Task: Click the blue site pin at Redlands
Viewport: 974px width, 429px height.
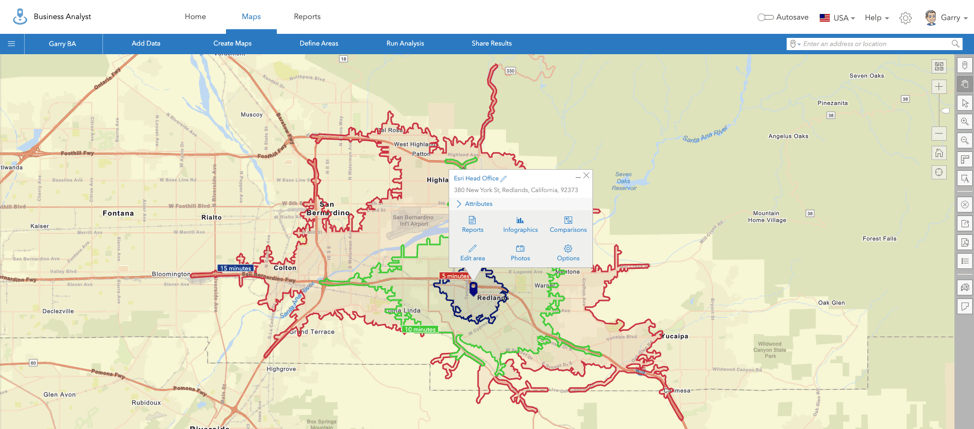Action: (x=473, y=288)
